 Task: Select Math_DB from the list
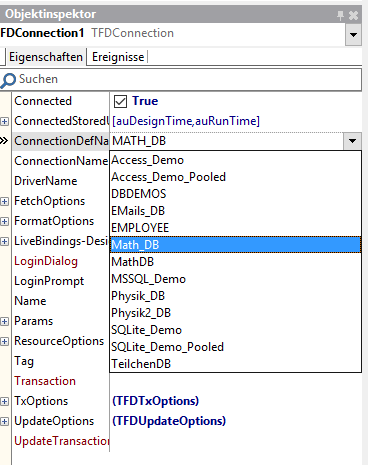tap(235, 245)
